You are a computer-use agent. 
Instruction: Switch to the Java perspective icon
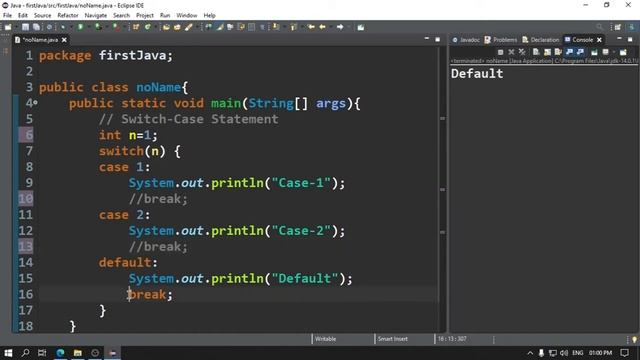631,27
